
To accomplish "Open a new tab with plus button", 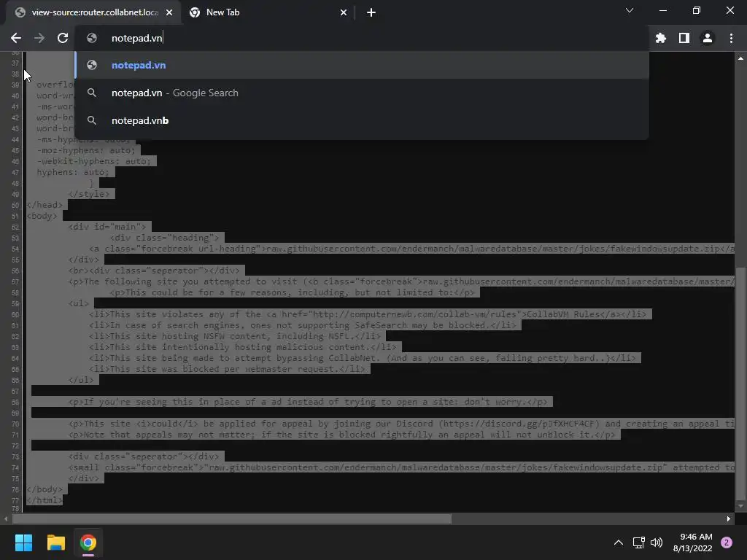I will click(x=371, y=12).
